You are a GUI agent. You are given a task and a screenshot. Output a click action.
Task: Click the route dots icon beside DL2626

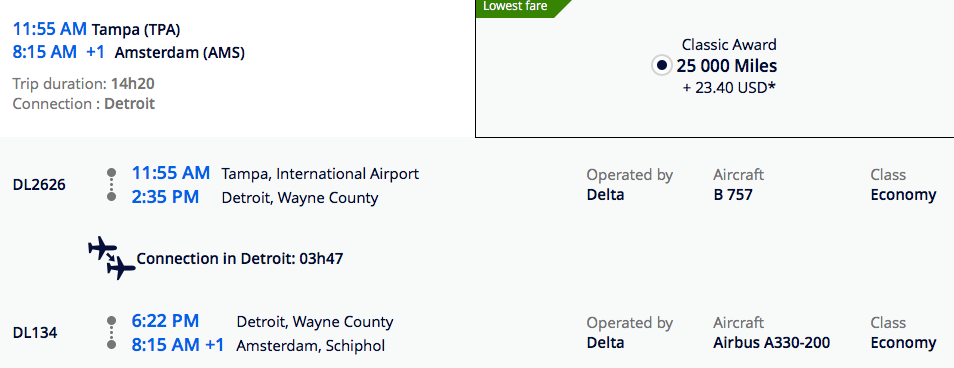pyautogui.click(x=111, y=184)
